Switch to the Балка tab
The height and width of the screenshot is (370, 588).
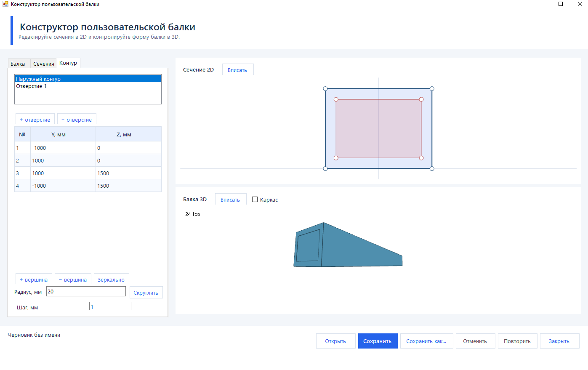pyautogui.click(x=18, y=64)
